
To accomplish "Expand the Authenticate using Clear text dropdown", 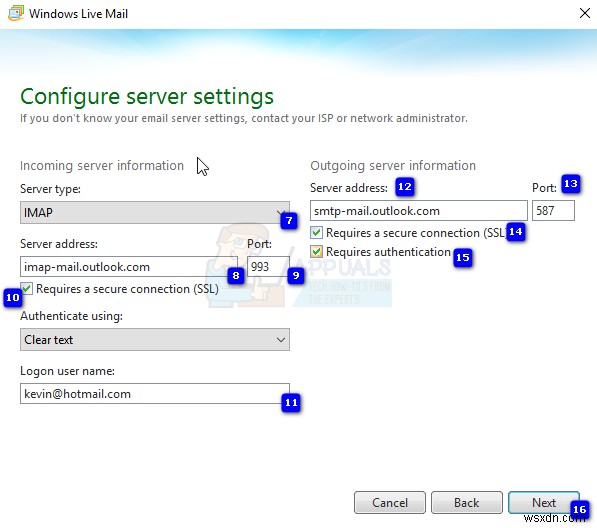I will point(155,340).
